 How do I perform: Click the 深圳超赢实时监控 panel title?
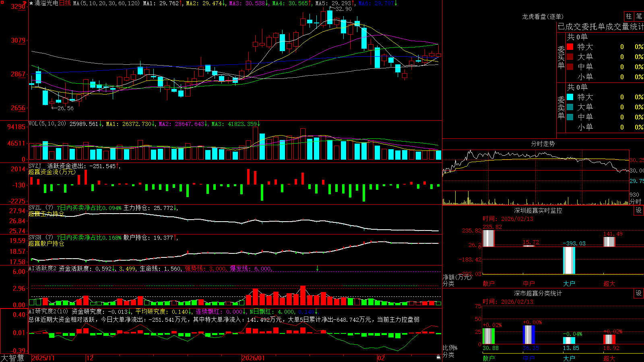pos(538,210)
